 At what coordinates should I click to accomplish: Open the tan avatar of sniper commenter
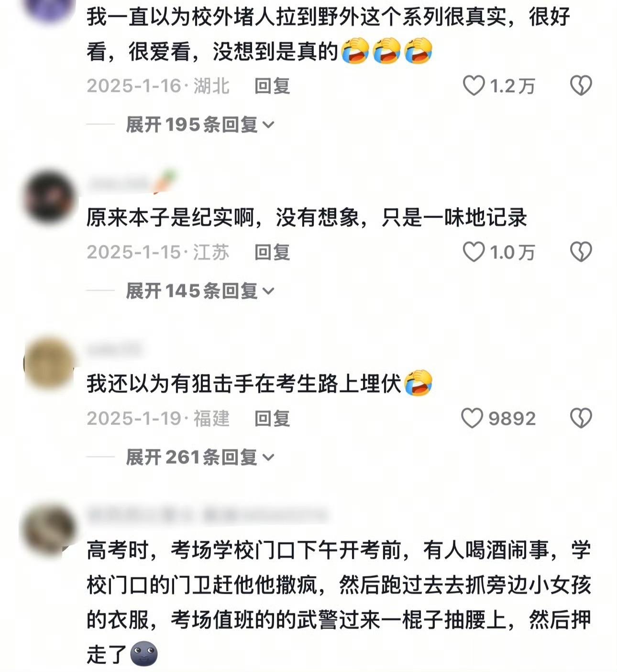pos(49,363)
